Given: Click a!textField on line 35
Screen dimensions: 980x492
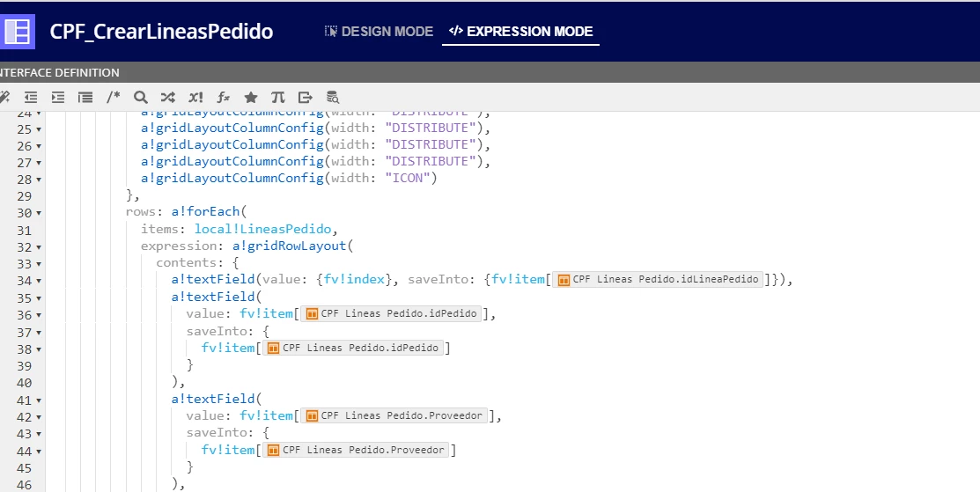Looking at the screenshot, I should (x=213, y=297).
